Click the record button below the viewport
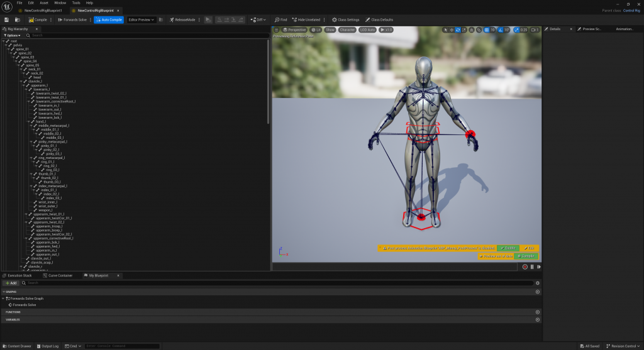This screenshot has height=350, width=644. click(x=525, y=266)
